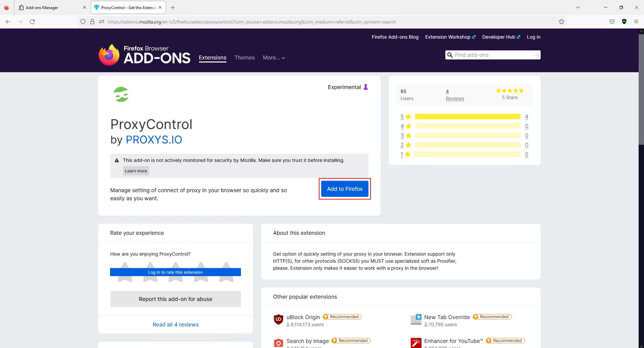Click the 5 Stars rating summary
The height and width of the screenshot is (348, 644).
click(x=510, y=94)
